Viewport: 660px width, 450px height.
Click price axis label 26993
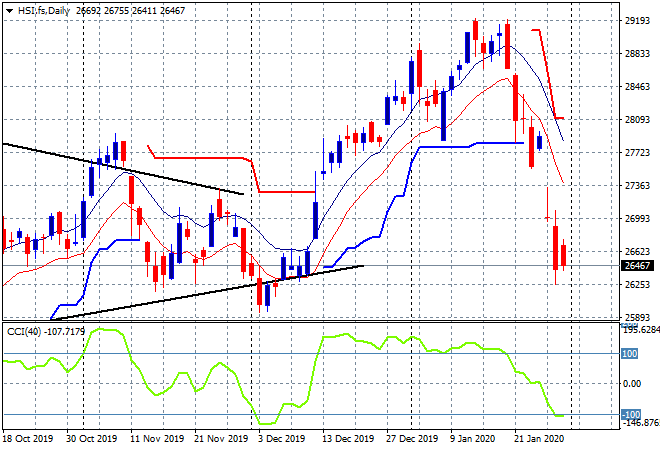click(x=637, y=218)
